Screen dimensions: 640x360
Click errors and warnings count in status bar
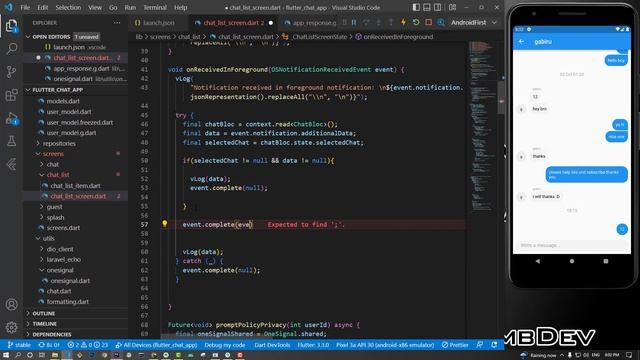click(x=87, y=345)
